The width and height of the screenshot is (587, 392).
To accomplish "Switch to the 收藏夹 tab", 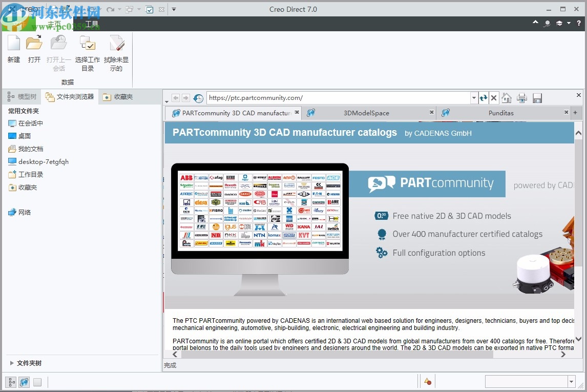I will pyautogui.click(x=118, y=97).
